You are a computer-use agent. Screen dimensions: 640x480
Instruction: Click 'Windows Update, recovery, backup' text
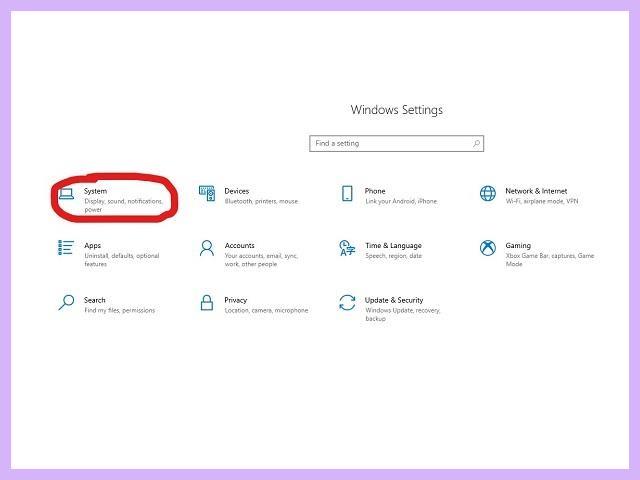pos(403,314)
